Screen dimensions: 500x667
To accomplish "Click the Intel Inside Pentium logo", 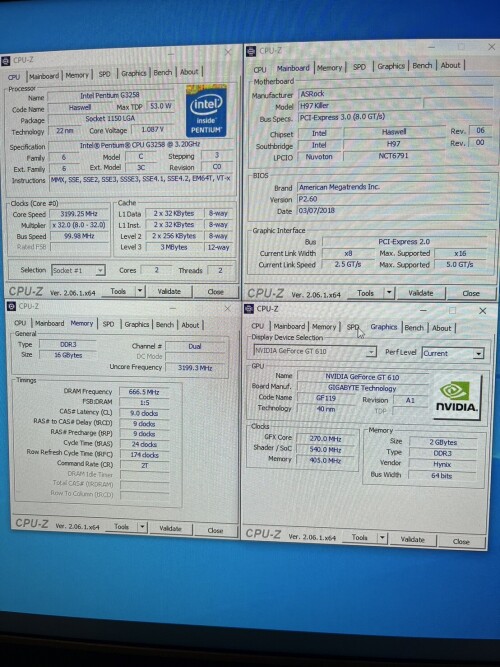I will 206,111.
